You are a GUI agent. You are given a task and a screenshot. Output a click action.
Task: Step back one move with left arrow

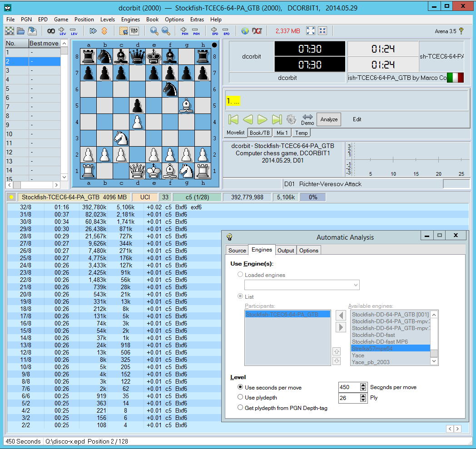pos(248,119)
